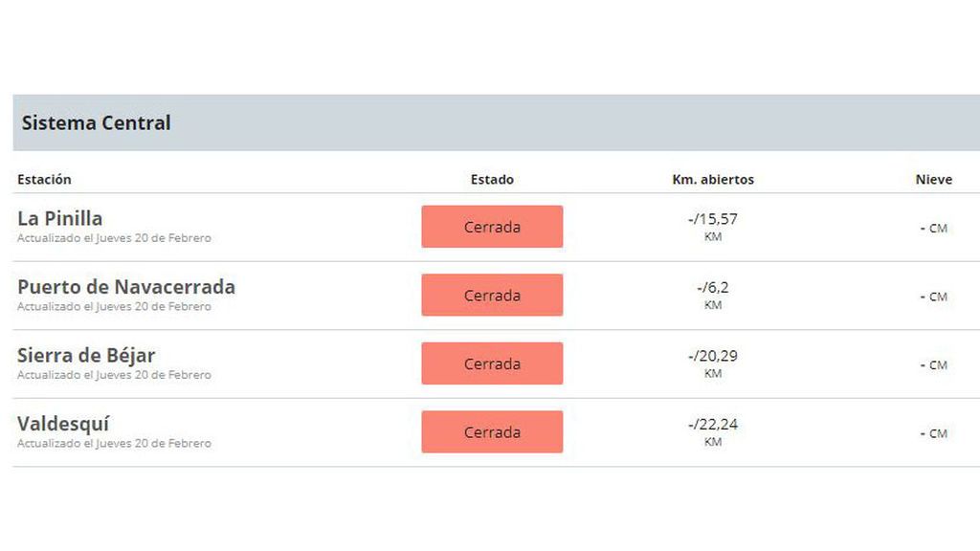Click the Nieve column header
Image resolution: width=980 pixels, height=551 pixels.
[x=934, y=179]
